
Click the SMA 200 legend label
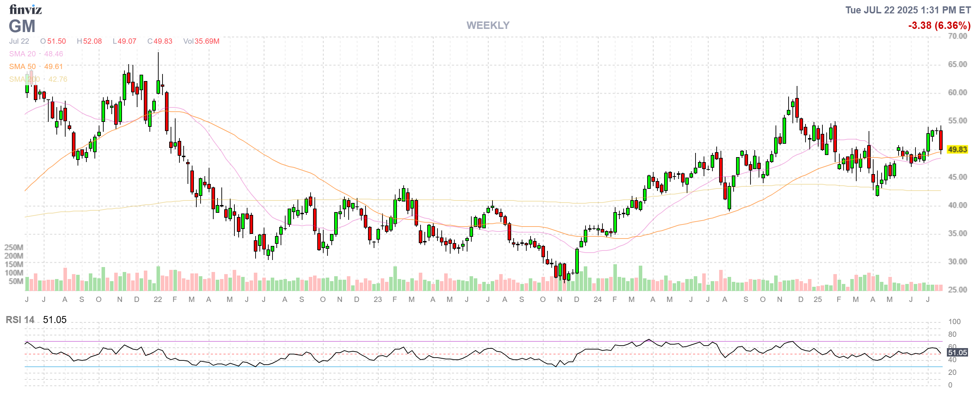(24, 79)
